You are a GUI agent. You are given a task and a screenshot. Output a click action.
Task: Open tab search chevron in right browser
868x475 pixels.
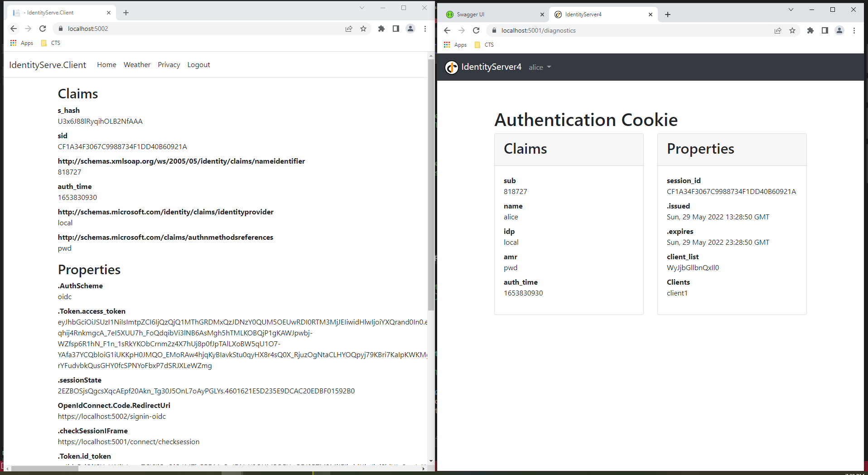[791, 10]
